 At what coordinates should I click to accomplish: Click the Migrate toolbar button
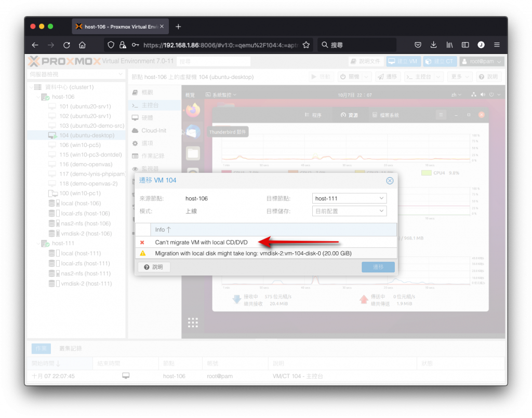coord(388,77)
